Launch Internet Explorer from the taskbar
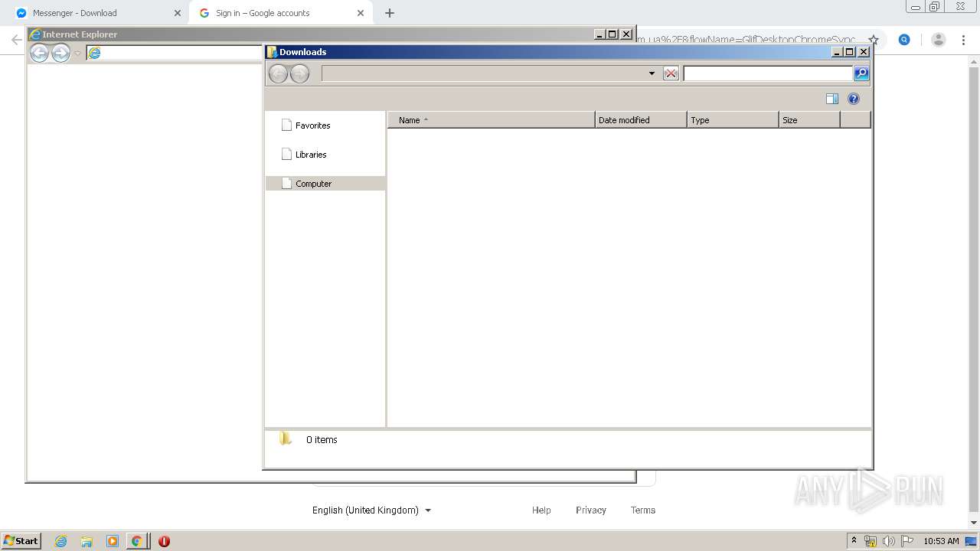Screen dimensions: 980x551 [61, 541]
